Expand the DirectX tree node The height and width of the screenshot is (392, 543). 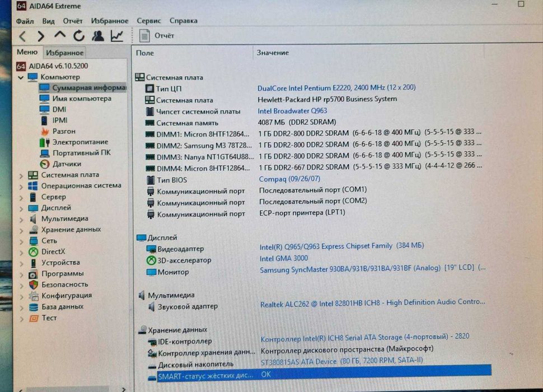(21, 253)
